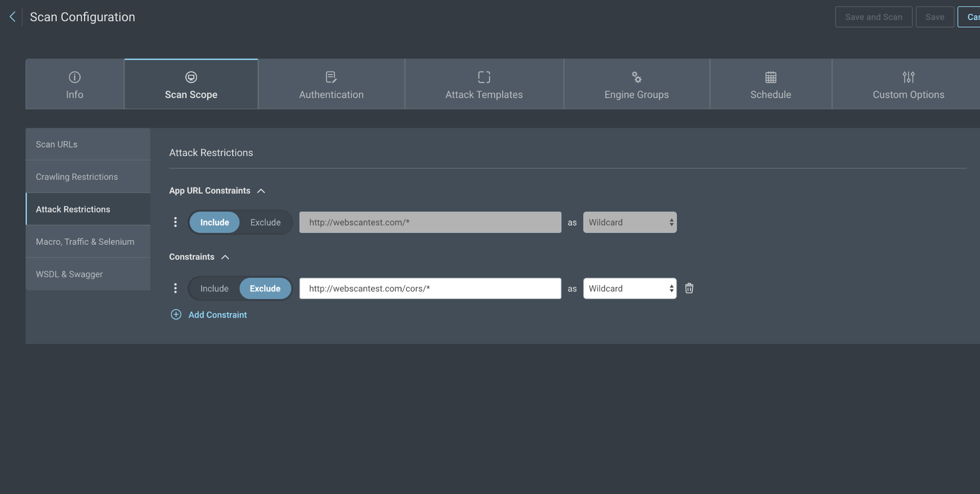The image size is (980, 494).
Task: Click the Engine Groups gears icon
Action: click(x=636, y=77)
